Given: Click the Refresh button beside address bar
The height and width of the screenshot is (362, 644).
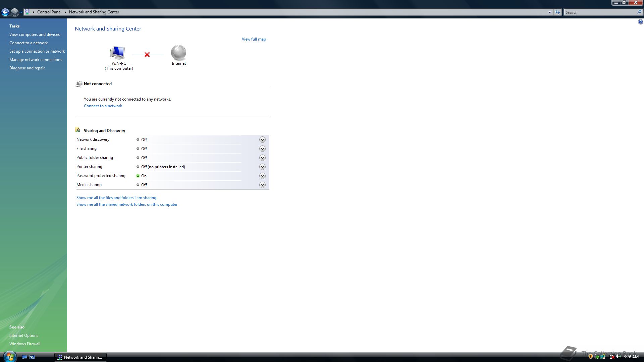Looking at the screenshot, I should click(x=557, y=12).
